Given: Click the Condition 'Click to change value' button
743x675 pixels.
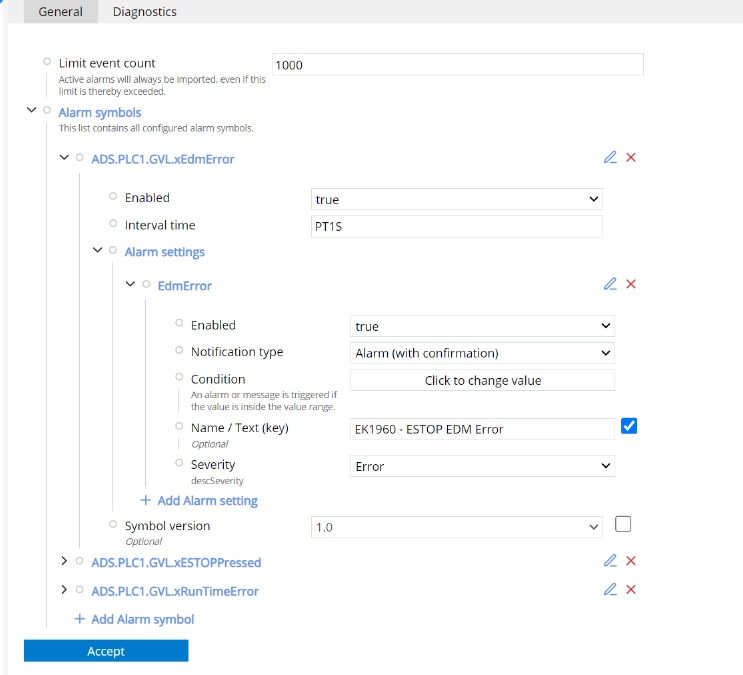Looking at the screenshot, I should click(482, 380).
